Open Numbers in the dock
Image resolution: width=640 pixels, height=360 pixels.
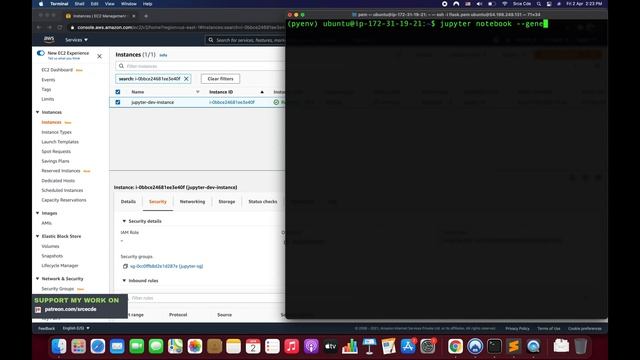350,347
